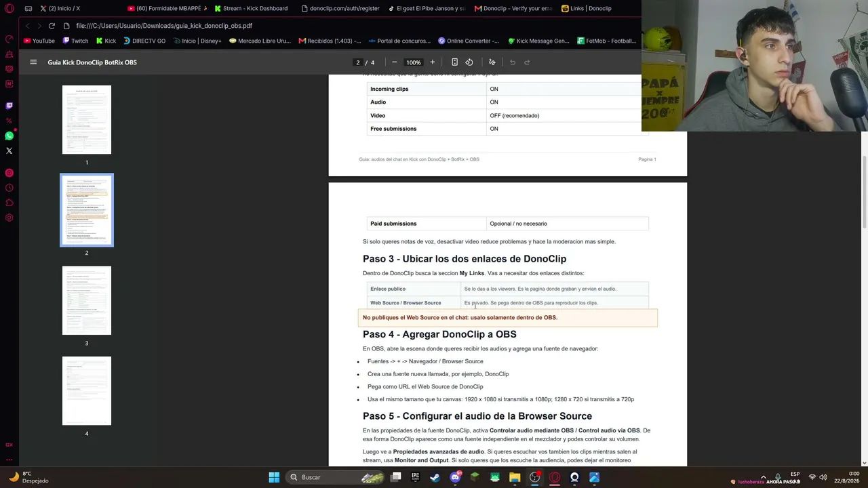Open the Kick bookmark

tap(106, 41)
